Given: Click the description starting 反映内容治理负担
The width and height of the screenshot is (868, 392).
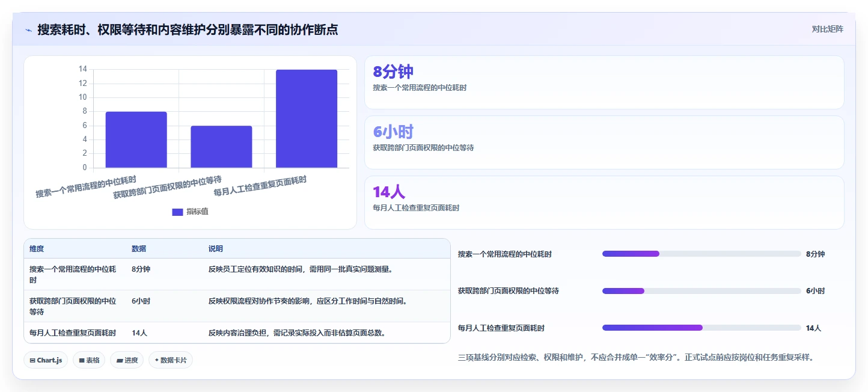Looking at the screenshot, I should click(x=297, y=332).
